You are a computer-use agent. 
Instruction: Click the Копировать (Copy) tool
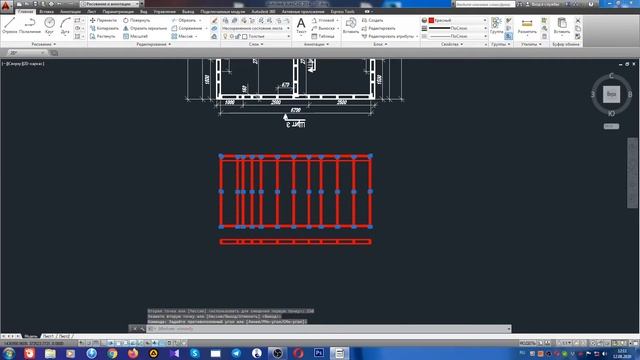[x=104, y=28]
